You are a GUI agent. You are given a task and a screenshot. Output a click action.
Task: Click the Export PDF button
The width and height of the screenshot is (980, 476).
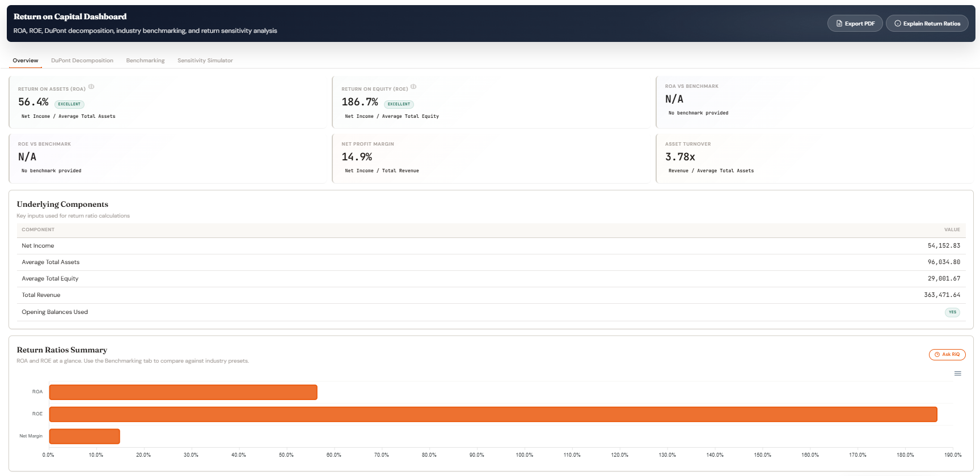tap(855, 24)
